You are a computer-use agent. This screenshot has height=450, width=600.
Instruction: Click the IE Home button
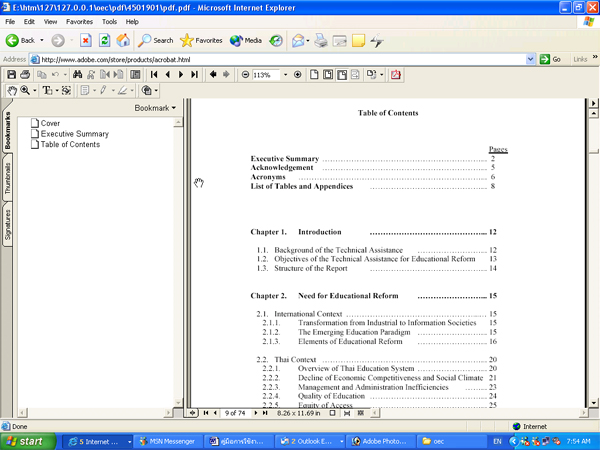122,41
